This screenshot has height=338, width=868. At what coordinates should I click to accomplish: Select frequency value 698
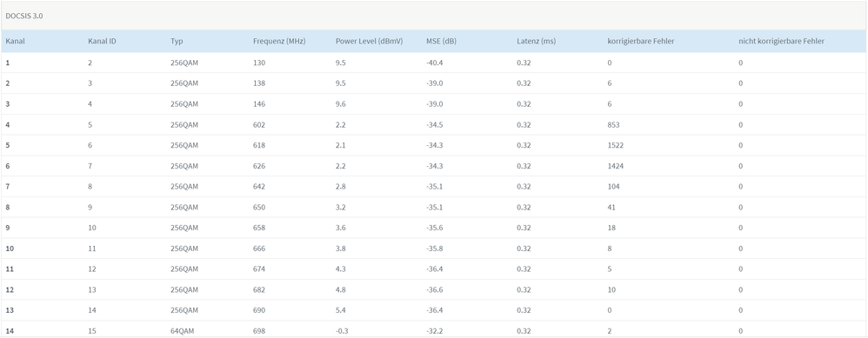259,331
